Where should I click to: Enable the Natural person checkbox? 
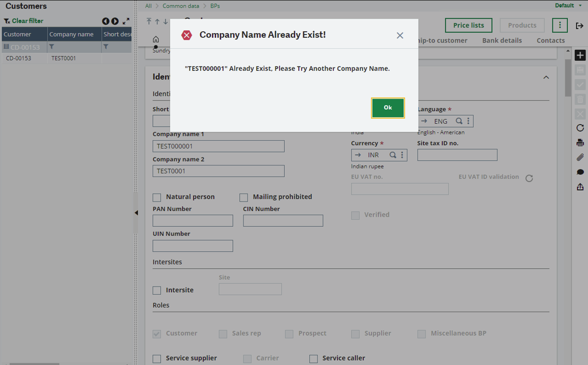click(156, 197)
